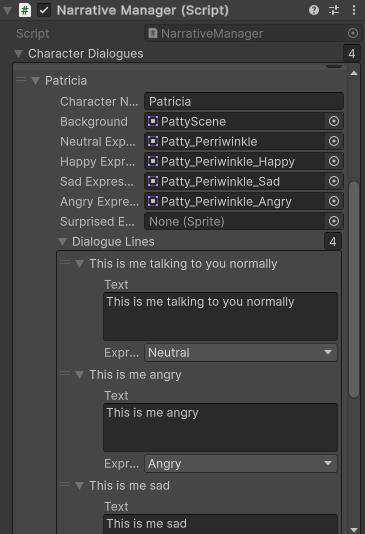Click object picker for Happy Expression sprite

[334, 161]
